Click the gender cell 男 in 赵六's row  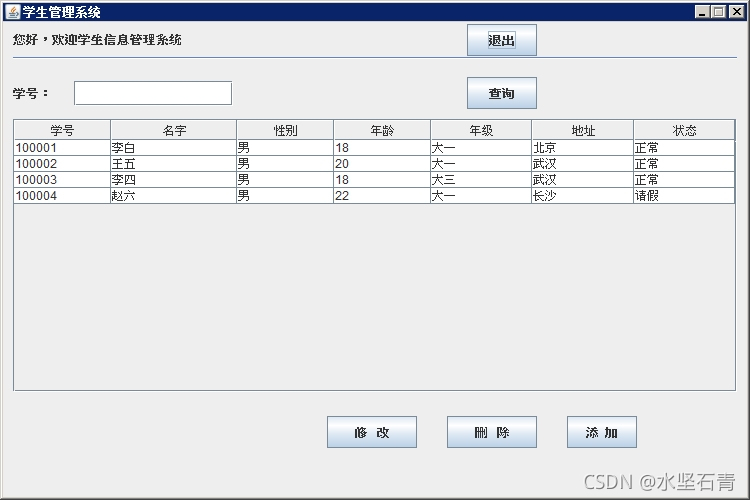285,196
